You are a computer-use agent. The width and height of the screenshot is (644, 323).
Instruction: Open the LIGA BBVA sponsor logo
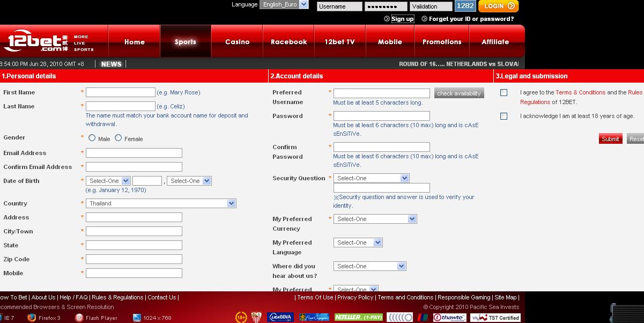tap(280, 317)
